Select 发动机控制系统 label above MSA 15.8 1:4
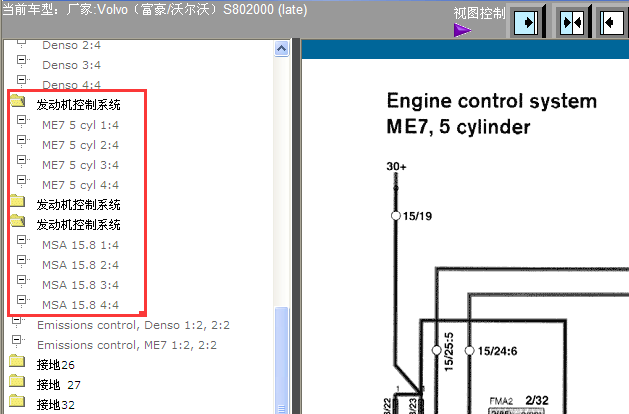 click(78, 225)
